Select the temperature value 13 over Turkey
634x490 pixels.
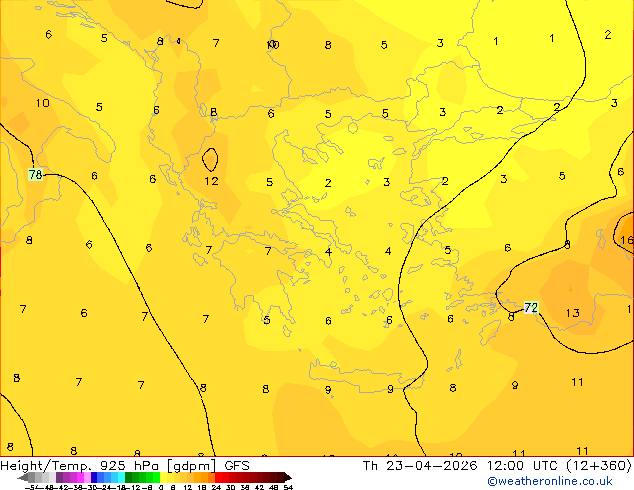pos(573,313)
